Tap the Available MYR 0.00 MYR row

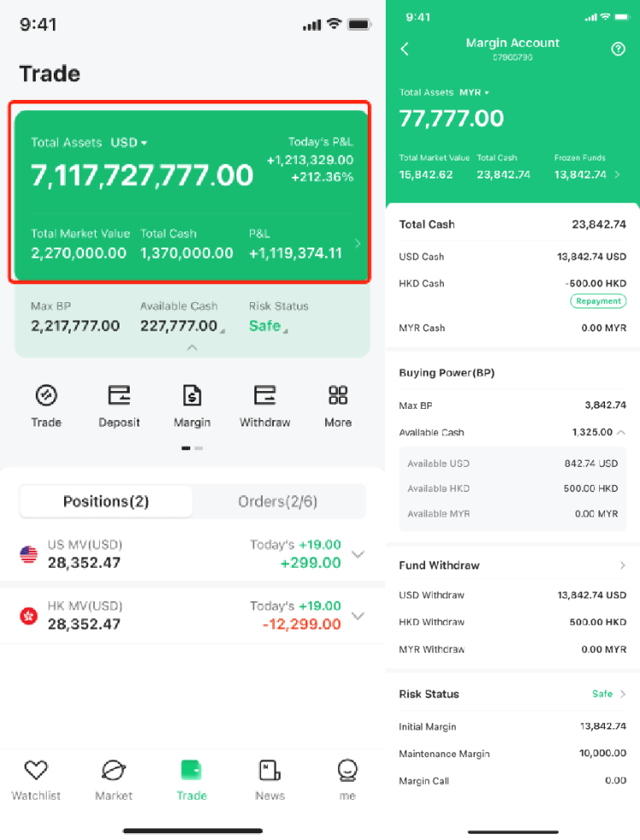tap(513, 514)
